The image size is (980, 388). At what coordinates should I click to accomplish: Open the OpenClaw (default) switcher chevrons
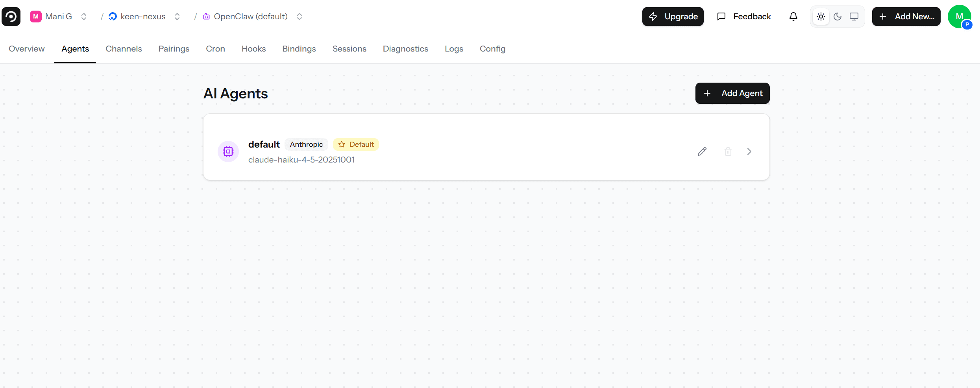tap(299, 17)
